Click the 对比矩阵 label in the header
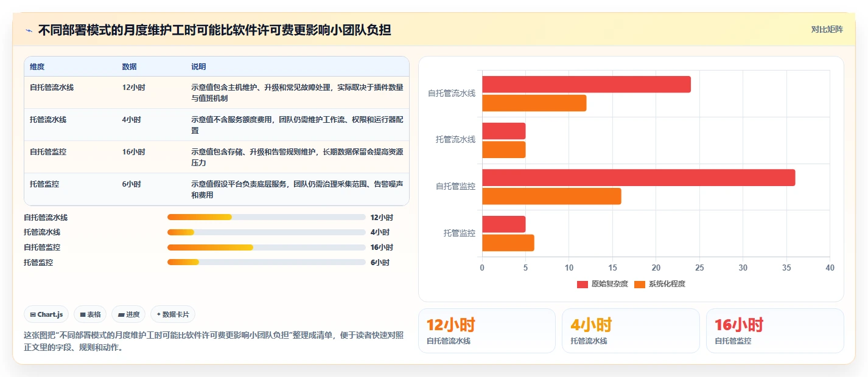The width and height of the screenshot is (868, 377). 827,29
